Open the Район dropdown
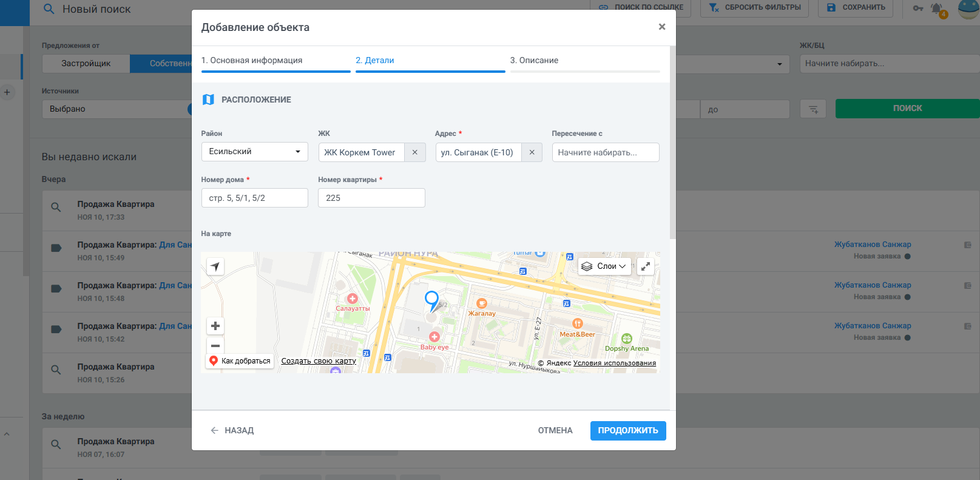 [254, 152]
